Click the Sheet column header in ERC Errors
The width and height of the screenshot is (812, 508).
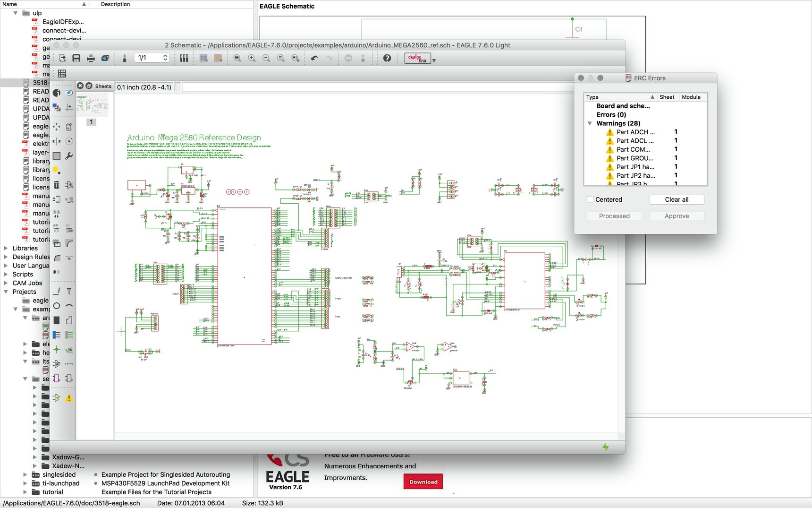[x=668, y=97]
